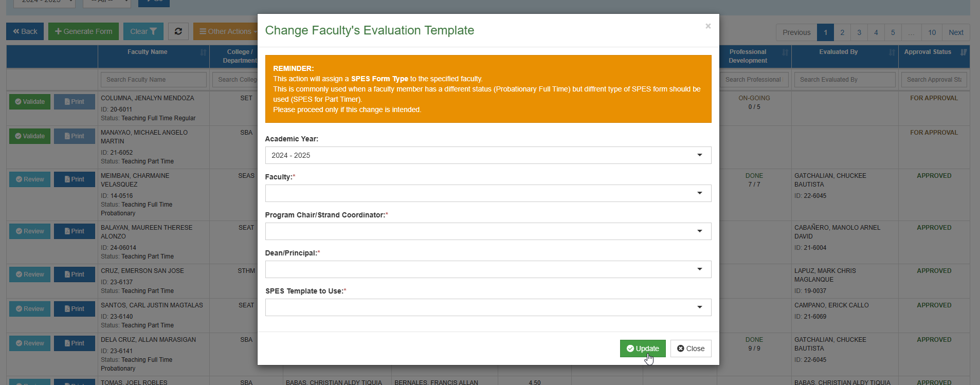The width and height of the screenshot is (980, 385).
Task: Print BALAYAN, MAUREEN THERESE row
Action: (75, 231)
